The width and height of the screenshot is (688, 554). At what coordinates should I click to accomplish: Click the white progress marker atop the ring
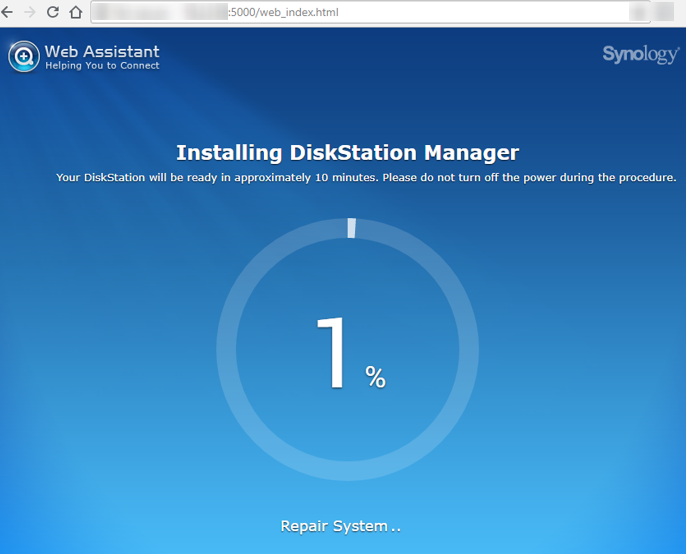pos(351,228)
